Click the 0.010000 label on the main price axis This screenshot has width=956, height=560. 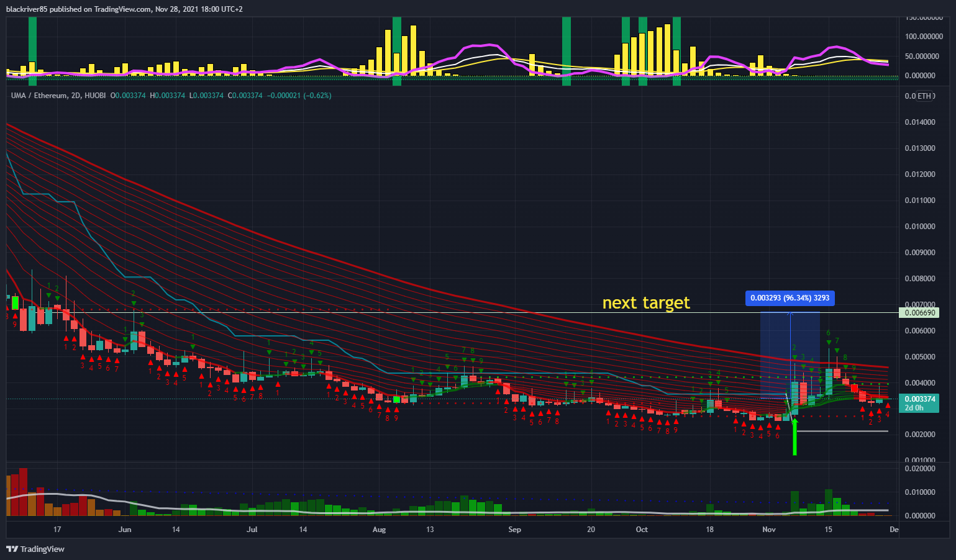coord(920,227)
